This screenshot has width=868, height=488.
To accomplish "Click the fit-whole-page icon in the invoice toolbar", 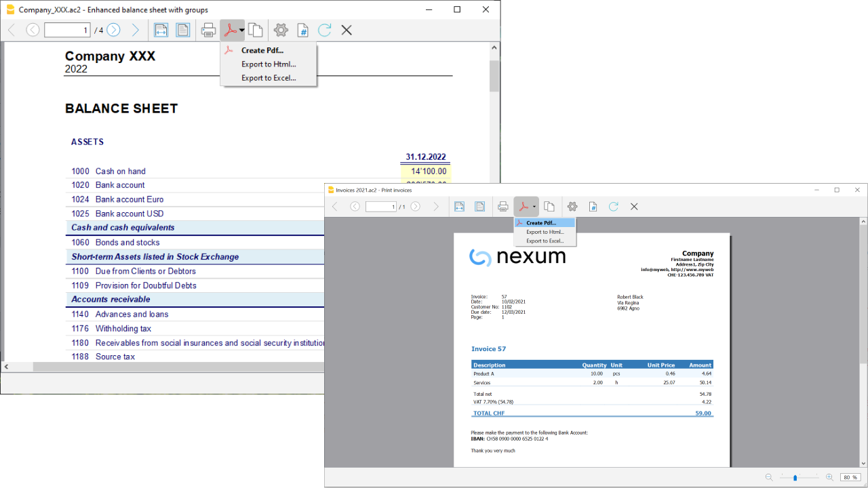I will [x=479, y=207].
